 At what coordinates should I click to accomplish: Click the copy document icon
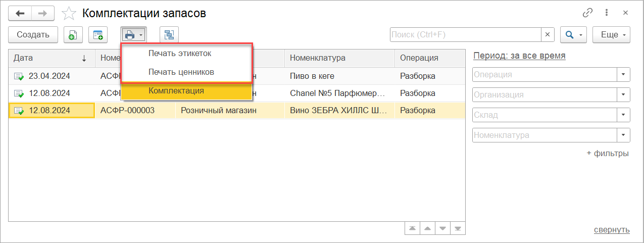tap(73, 35)
